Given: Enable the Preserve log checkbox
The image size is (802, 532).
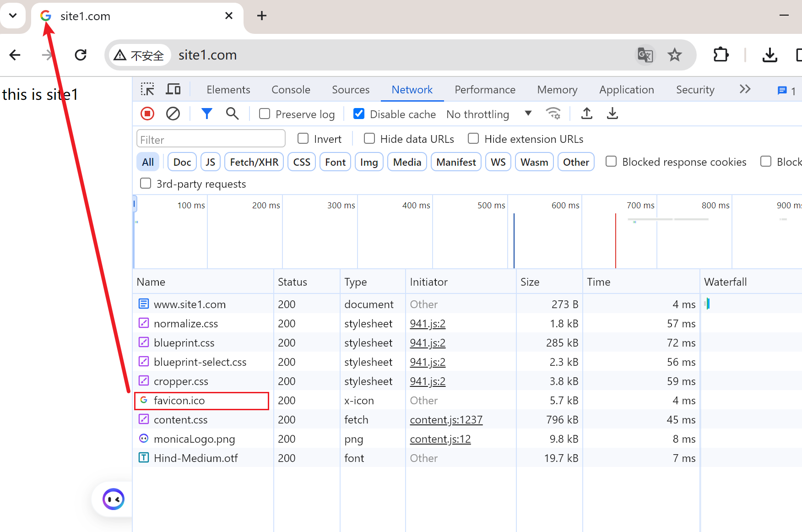Looking at the screenshot, I should (265, 114).
